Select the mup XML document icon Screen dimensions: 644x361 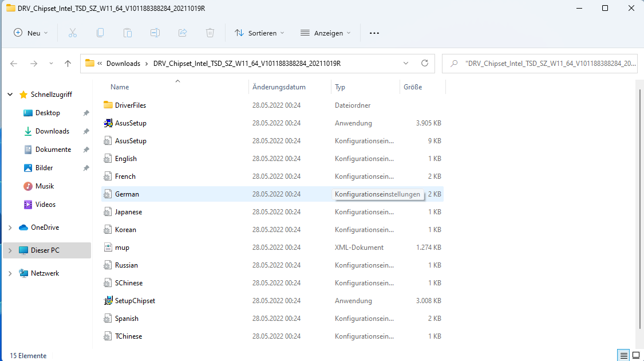click(108, 248)
